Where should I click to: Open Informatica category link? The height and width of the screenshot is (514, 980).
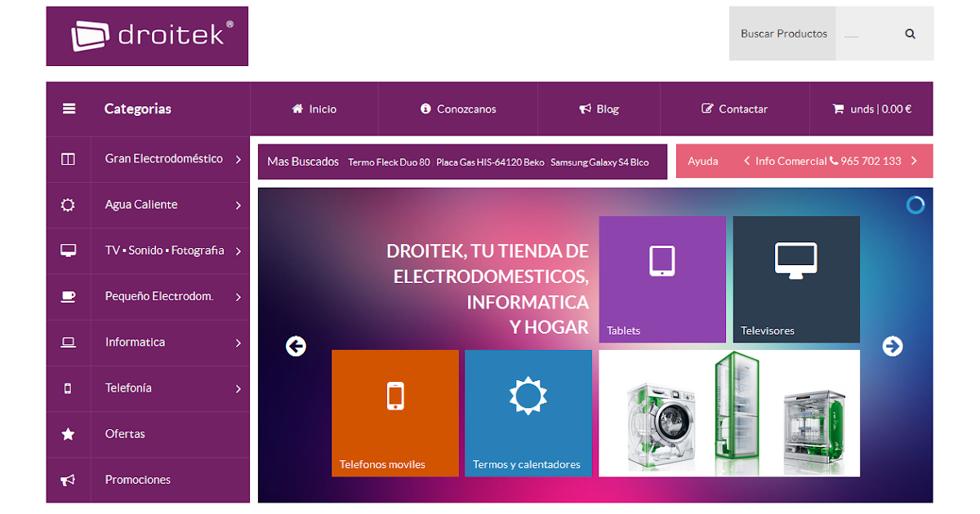(x=135, y=343)
